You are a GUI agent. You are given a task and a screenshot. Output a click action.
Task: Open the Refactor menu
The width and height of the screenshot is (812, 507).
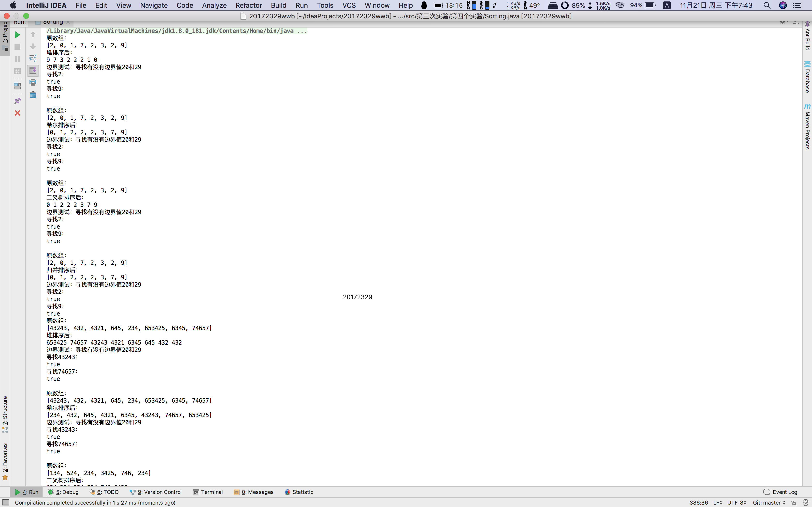248,5
